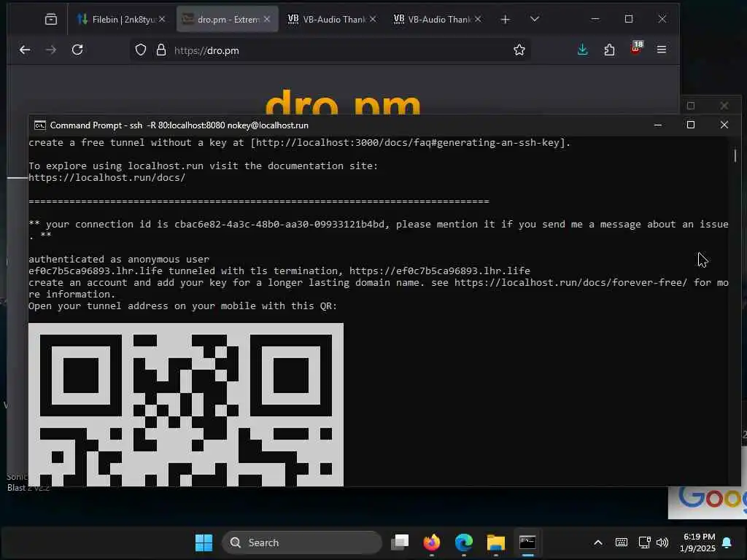This screenshot has width=747, height=560.
Task: Open Firefox View panel icon
Action: (51, 20)
